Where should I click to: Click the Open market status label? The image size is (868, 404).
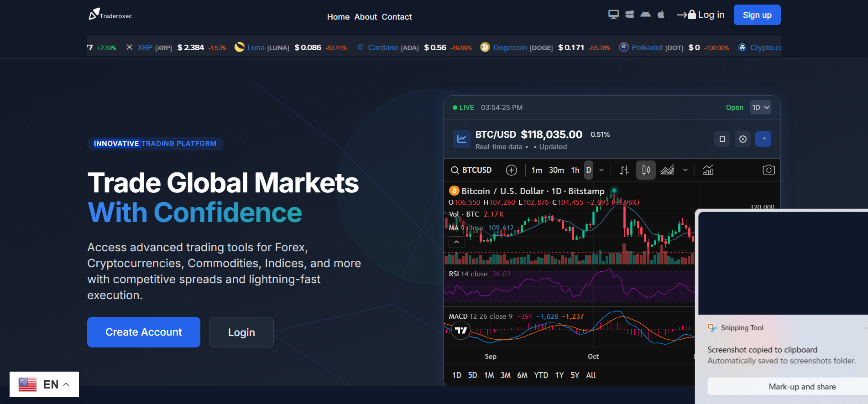[x=734, y=108]
